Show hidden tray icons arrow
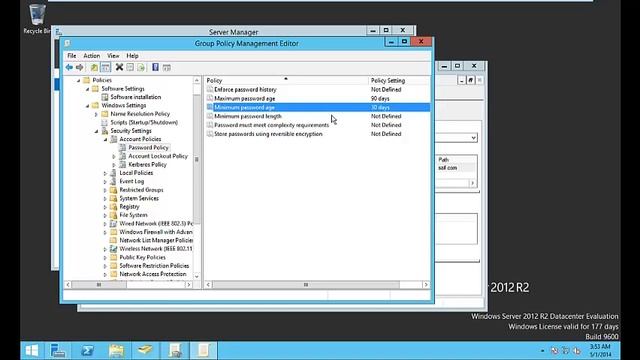The height and width of the screenshot is (360, 640). click(542, 351)
